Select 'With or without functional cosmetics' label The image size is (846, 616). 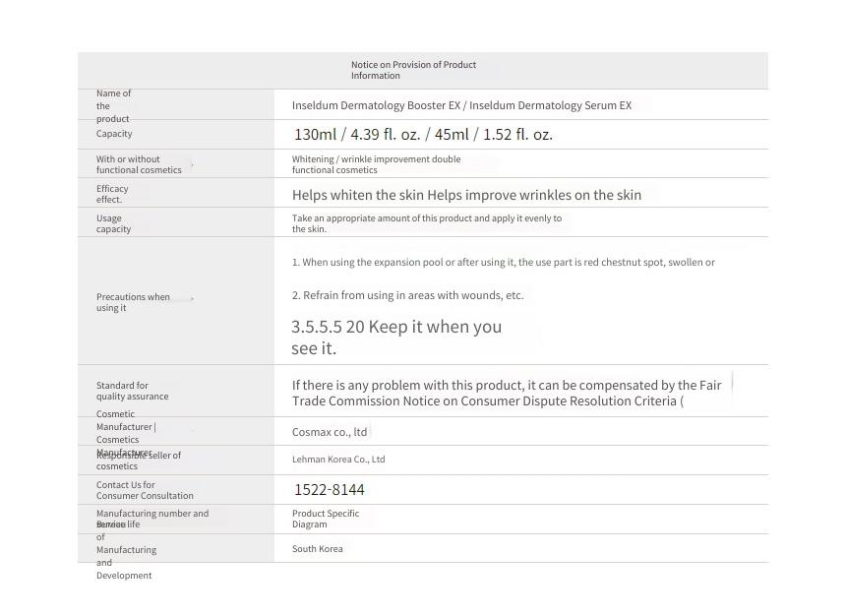pyautogui.click(x=139, y=164)
